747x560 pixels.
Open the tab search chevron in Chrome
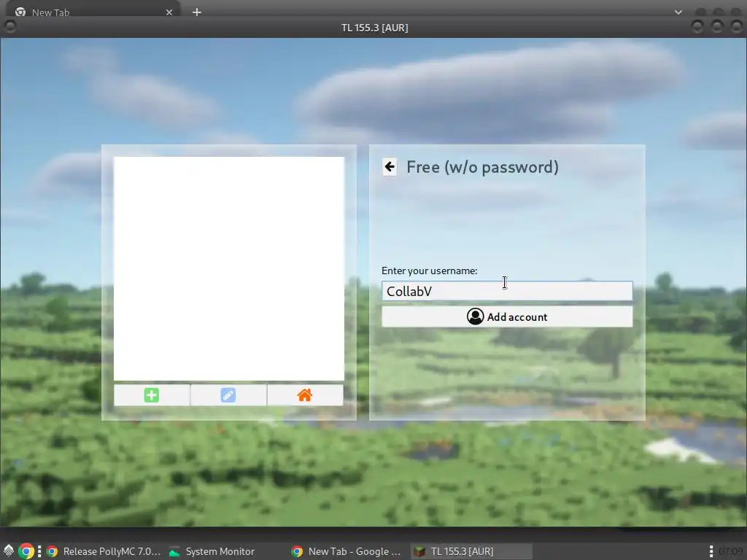pos(678,12)
